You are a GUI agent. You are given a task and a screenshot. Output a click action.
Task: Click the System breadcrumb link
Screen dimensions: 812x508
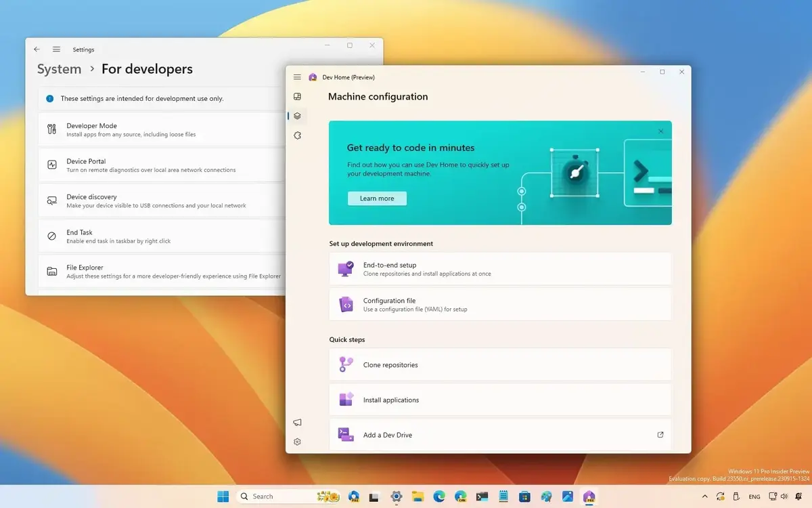point(59,69)
